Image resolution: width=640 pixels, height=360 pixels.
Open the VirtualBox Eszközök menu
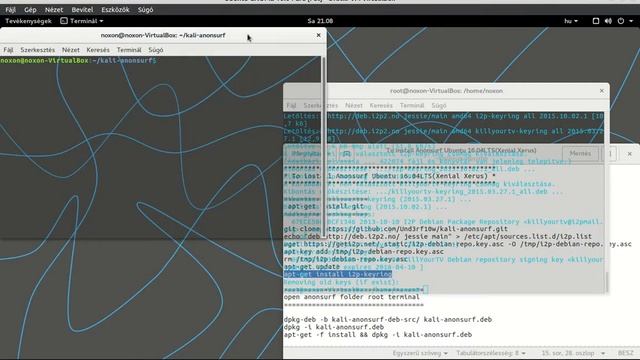(115, 9)
